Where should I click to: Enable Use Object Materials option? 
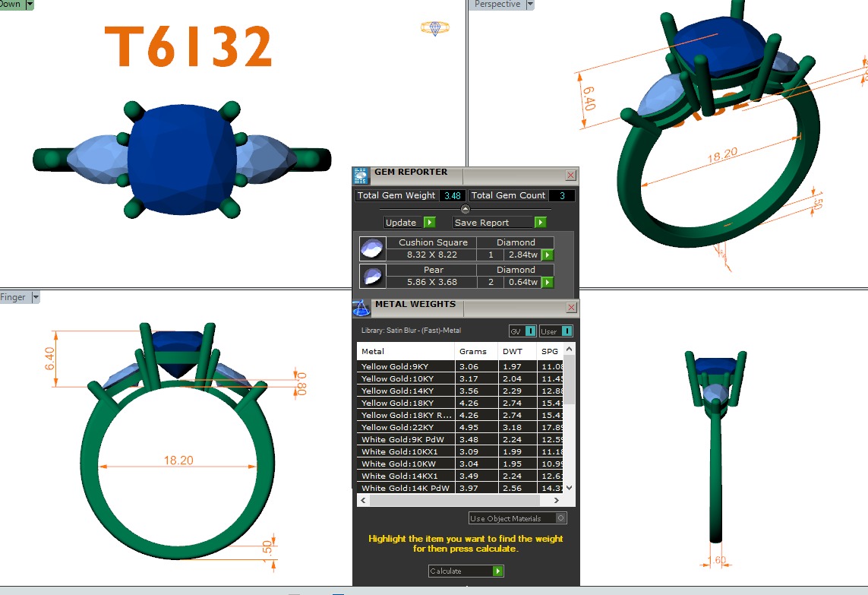coord(560,518)
